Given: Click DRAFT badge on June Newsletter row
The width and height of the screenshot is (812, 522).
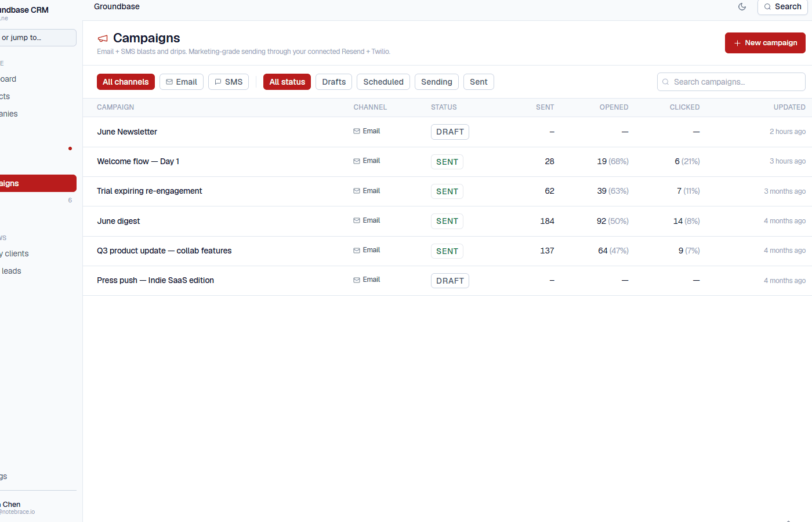Looking at the screenshot, I should click(450, 132).
